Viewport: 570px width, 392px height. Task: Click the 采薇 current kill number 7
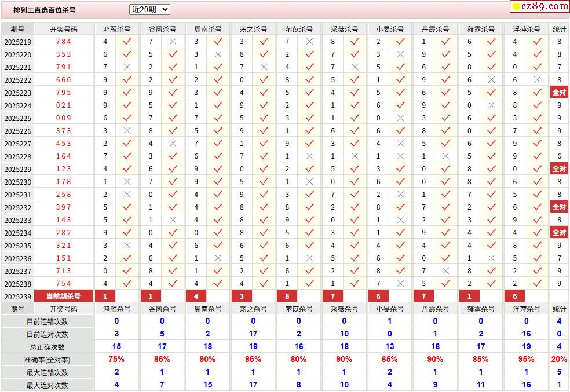(332, 296)
